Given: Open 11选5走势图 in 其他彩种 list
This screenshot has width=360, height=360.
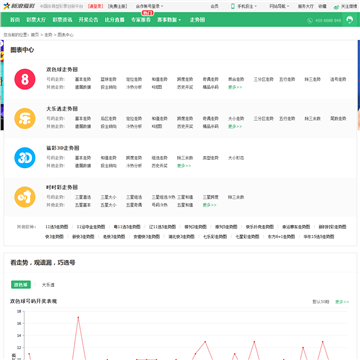Looking at the screenshot, I should [x=57, y=227].
